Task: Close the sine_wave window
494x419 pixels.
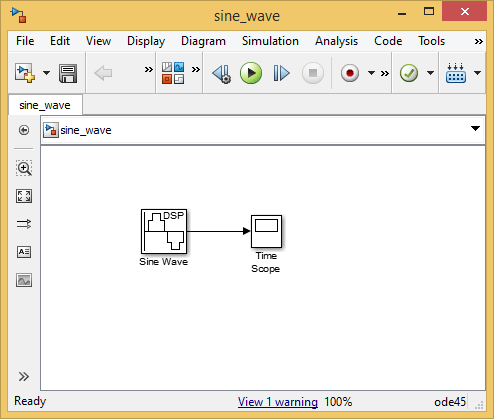Action: pyautogui.click(x=465, y=12)
